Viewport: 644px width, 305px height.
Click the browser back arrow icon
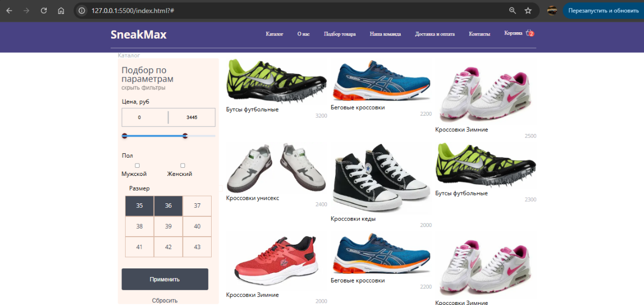(9, 11)
